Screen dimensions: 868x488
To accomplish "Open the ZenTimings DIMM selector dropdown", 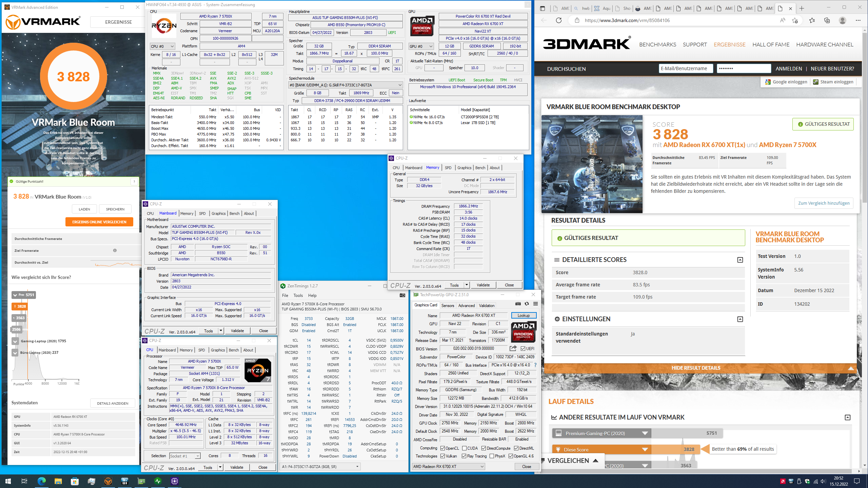I will pyautogui.click(x=320, y=467).
